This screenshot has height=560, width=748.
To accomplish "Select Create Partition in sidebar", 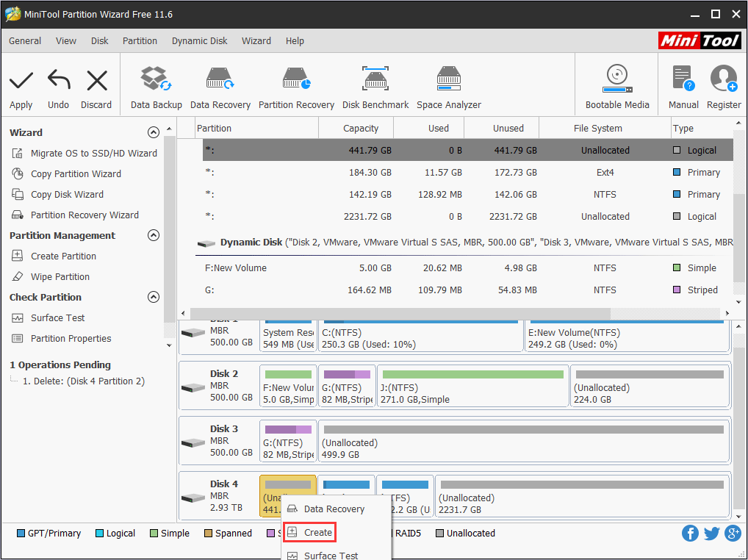I will point(54,256).
